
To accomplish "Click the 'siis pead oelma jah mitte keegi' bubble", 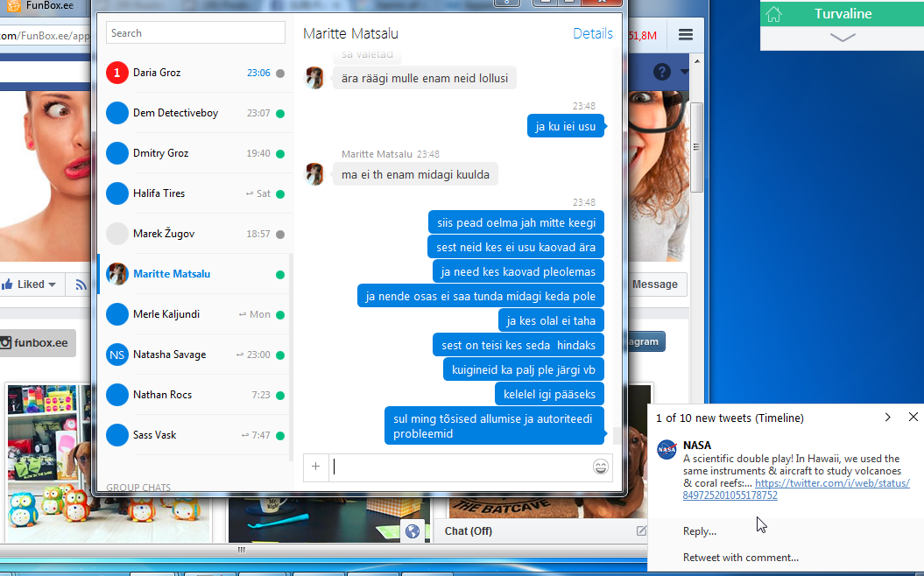I will click(x=516, y=222).
